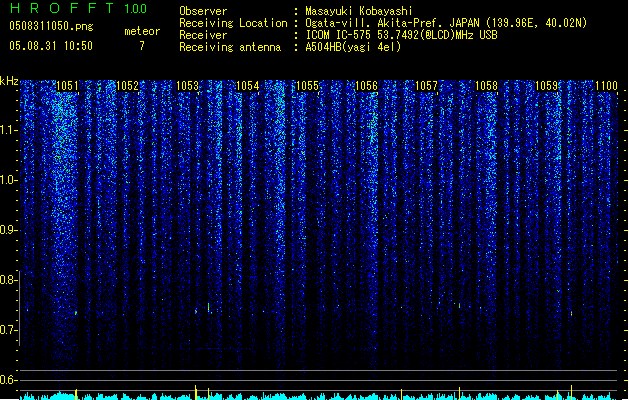Select the Ogata-vill. Akita-Pref. JAPAN location text
Screen dimensions: 629x400
(x=446, y=23)
